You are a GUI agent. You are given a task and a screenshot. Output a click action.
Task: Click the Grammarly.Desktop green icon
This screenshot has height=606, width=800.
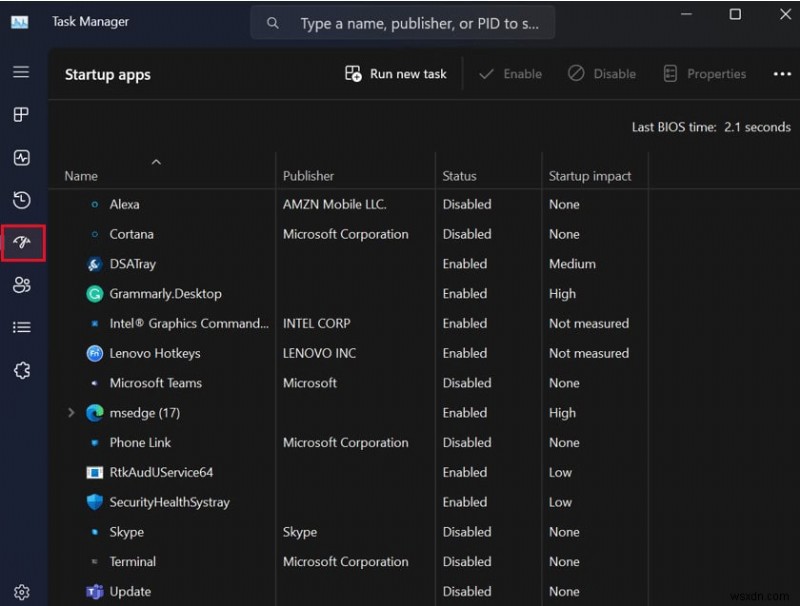pos(94,294)
